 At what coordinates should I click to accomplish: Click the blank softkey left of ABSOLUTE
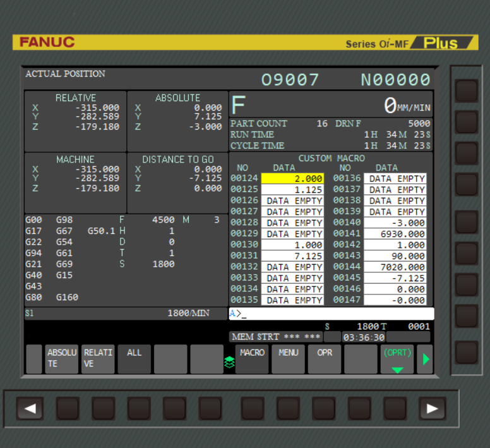pos(34,359)
